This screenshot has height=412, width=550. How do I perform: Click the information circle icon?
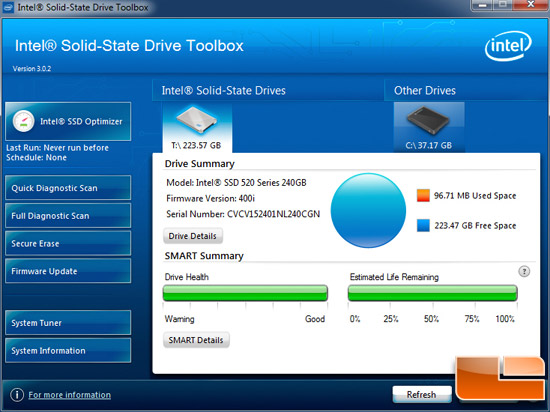[17, 395]
